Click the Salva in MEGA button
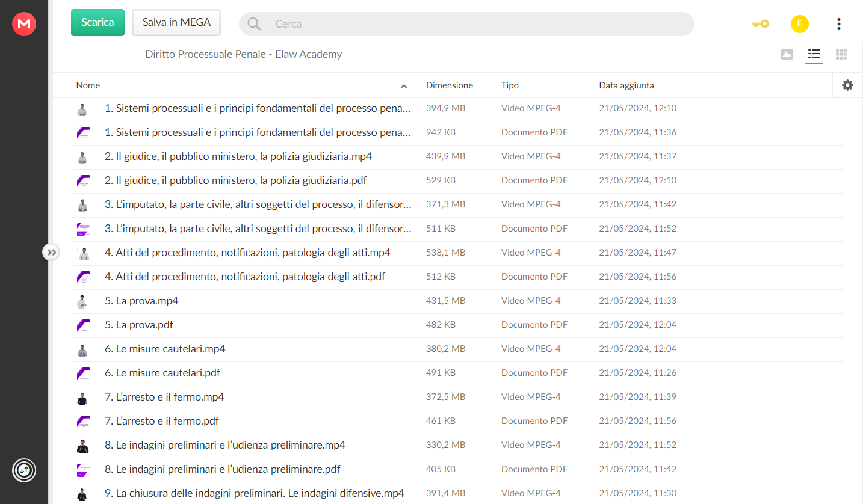The width and height of the screenshot is (863, 504). (176, 23)
